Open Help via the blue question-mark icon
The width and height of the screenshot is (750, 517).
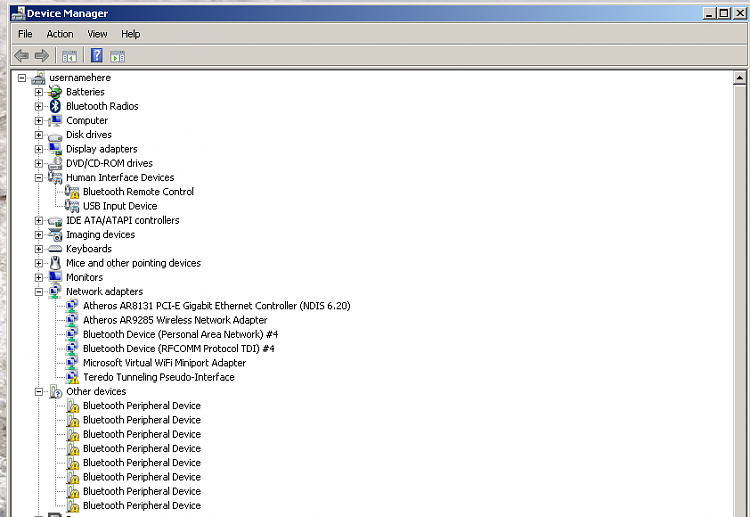tap(97, 55)
